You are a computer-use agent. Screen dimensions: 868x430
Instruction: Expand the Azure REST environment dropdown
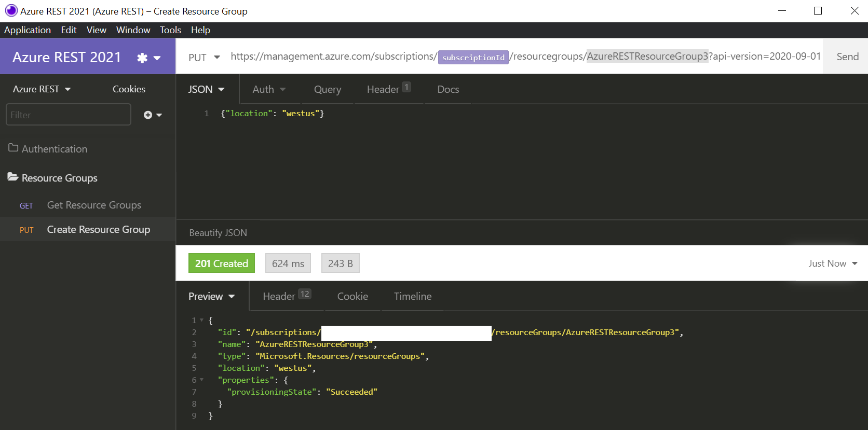42,89
